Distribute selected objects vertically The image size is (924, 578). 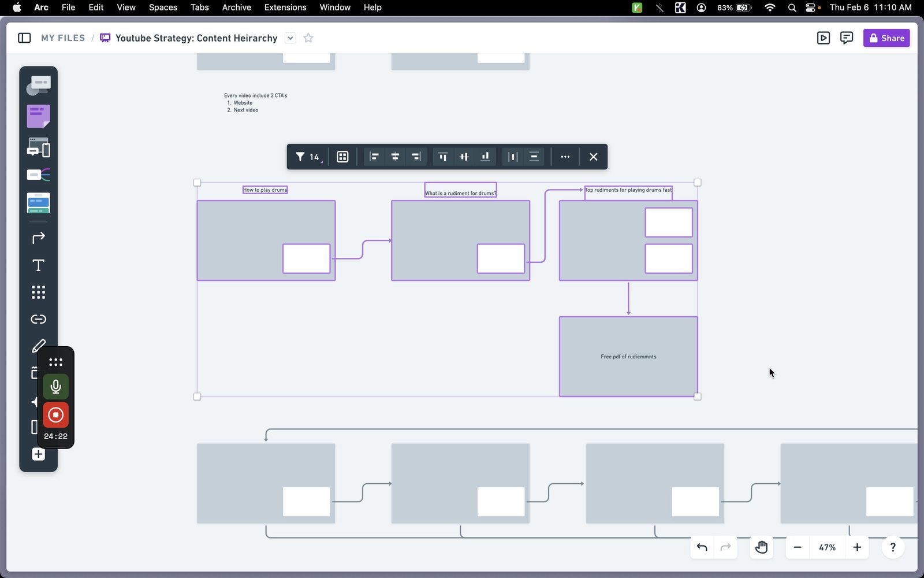[534, 157]
